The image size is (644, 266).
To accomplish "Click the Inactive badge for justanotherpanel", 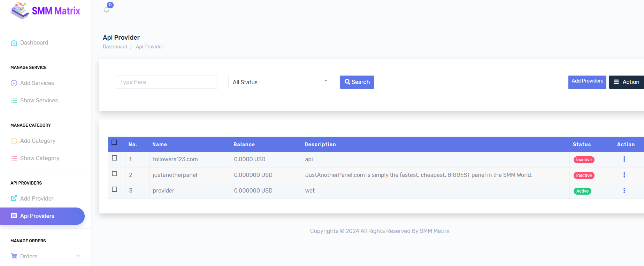I will tap(584, 175).
